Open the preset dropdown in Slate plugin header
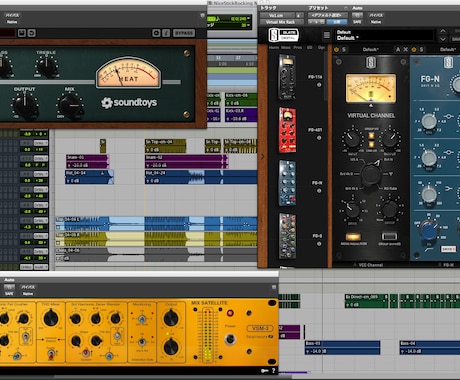Viewport: 460px width, 380px height. [328, 15]
